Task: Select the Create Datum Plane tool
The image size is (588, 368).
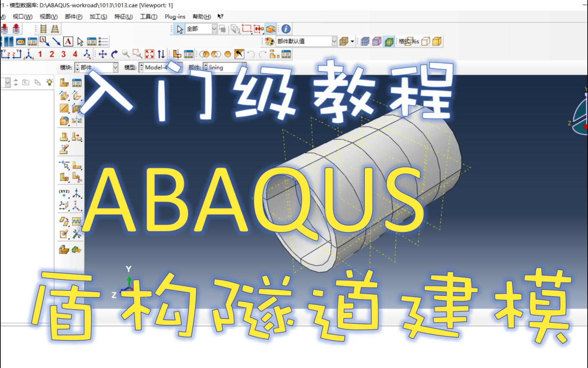Action: coord(64,206)
